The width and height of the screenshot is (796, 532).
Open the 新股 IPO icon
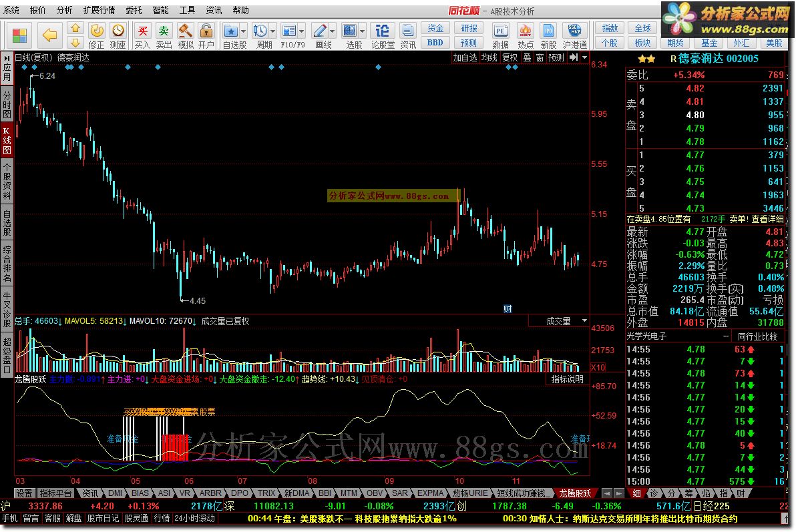[x=548, y=35]
